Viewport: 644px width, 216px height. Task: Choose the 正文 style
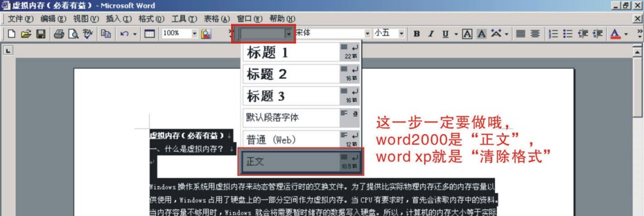(x=301, y=161)
